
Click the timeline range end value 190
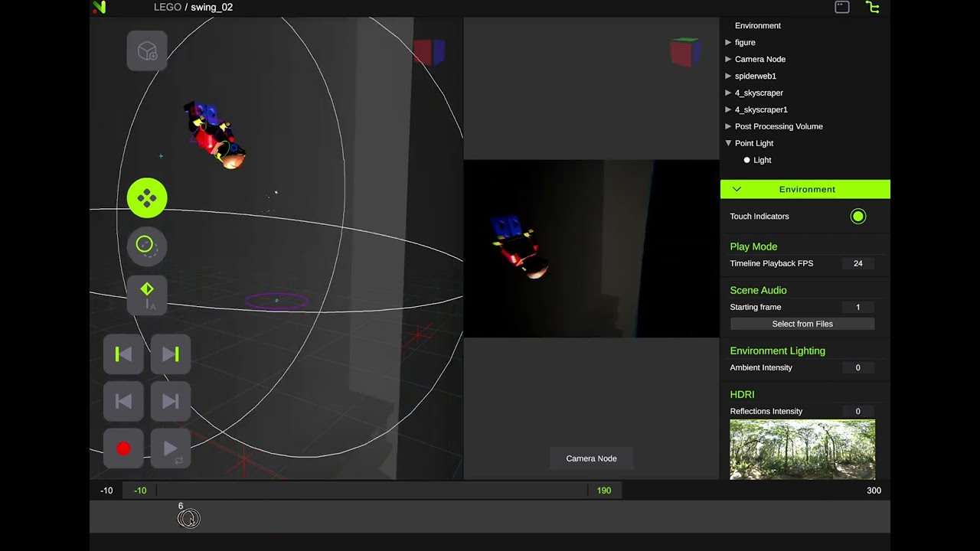click(604, 491)
